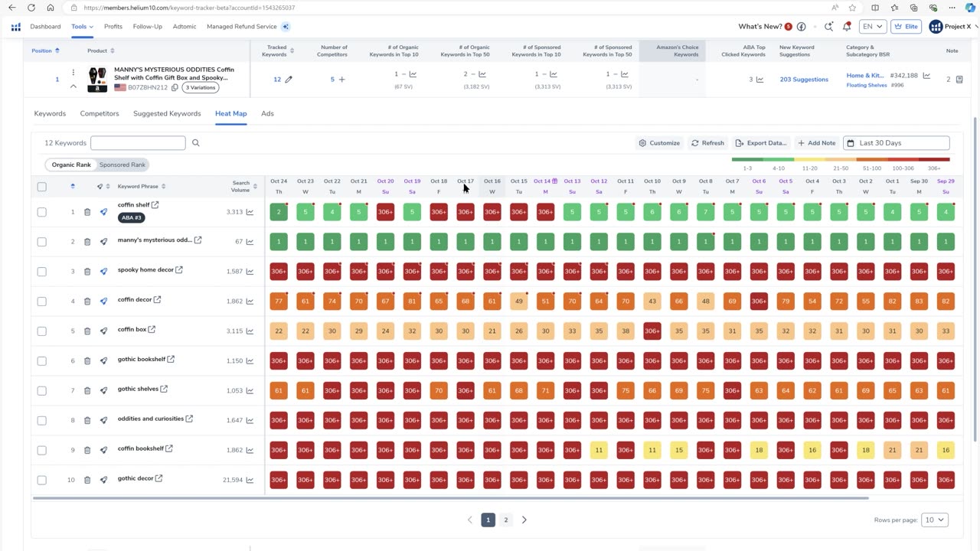Open the Keywords tab
This screenshot has width=980, height=551.
pyautogui.click(x=50, y=114)
